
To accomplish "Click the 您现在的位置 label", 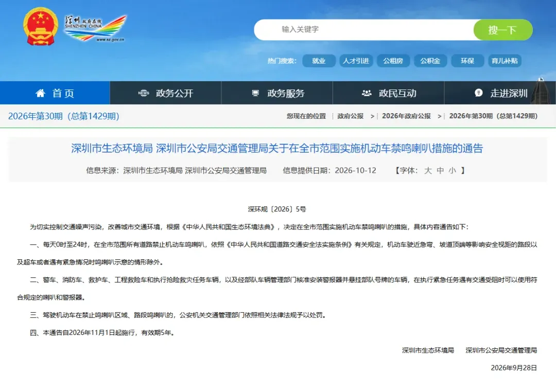I will tap(306, 116).
